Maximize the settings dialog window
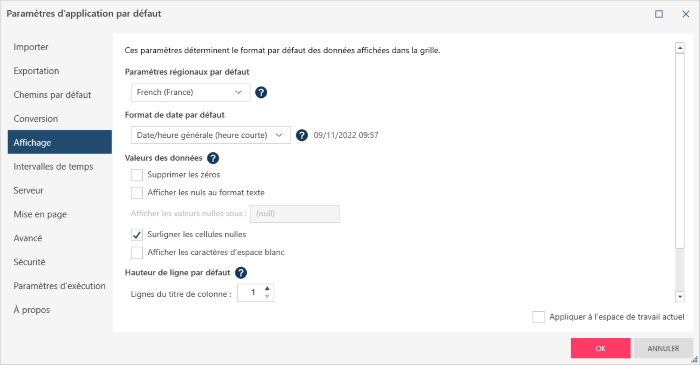 tap(658, 14)
